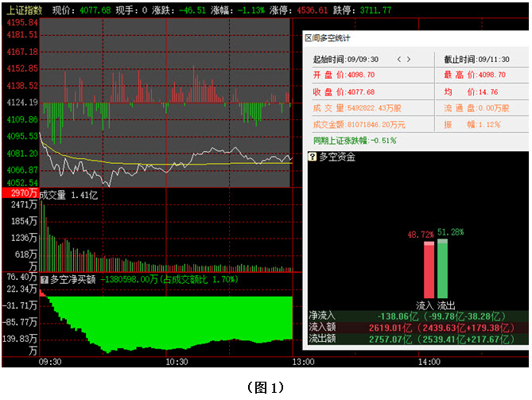Click help icon beside 多空资金 title
Viewport: 532px width, 400px height.
point(313,157)
